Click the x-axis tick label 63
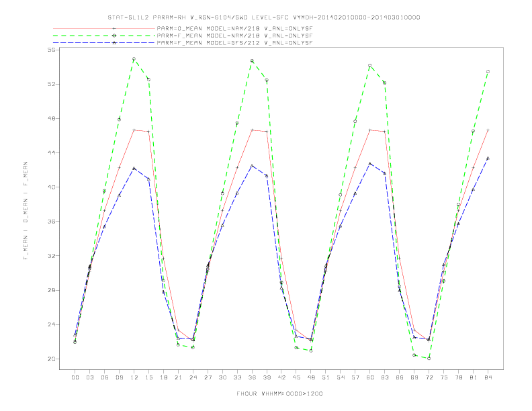This screenshot has width=532, height=411. pyautogui.click(x=385, y=377)
